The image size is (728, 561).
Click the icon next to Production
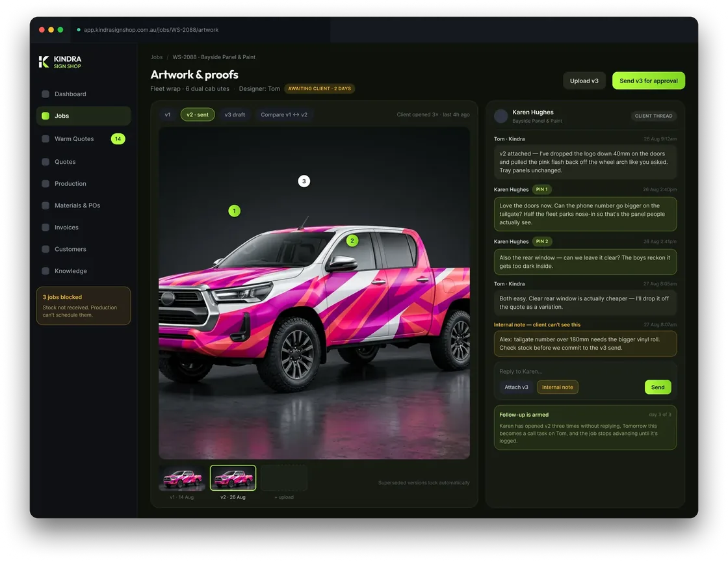pyautogui.click(x=45, y=183)
